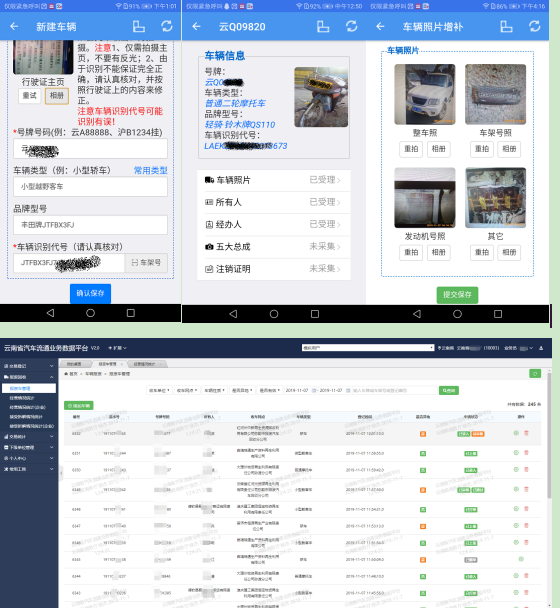Click keyword search input on dashboard
Image resolution: width=560 pixels, height=608 pixels.
[x=394, y=390]
